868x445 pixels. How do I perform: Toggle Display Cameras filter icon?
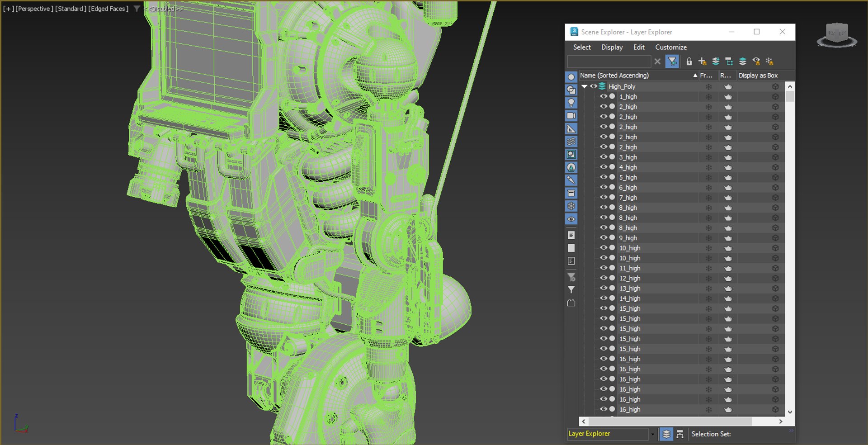[x=571, y=116]
